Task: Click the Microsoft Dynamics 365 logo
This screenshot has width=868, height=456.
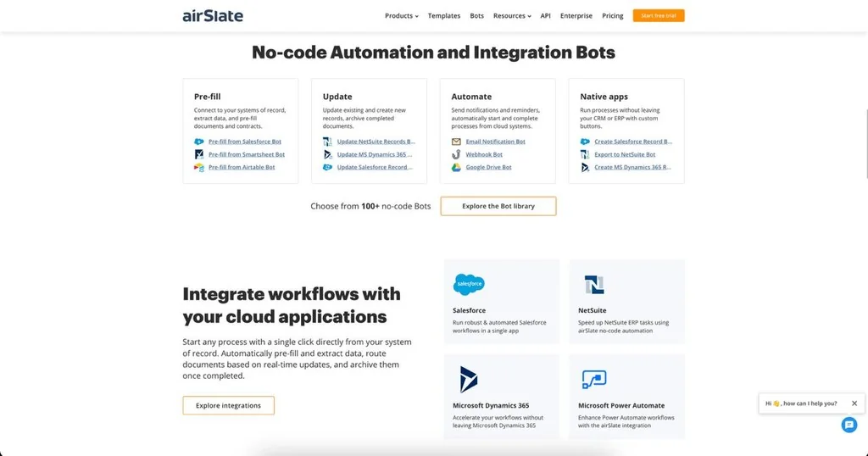Action: (468, 380)
